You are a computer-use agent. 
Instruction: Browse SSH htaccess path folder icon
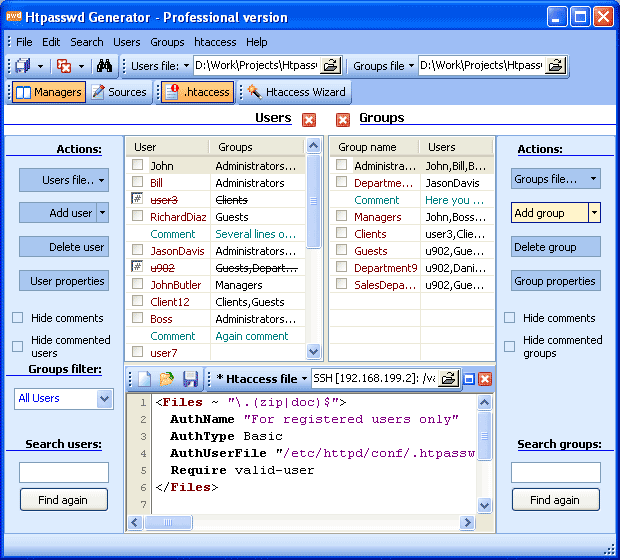click(x=448, y=379)
